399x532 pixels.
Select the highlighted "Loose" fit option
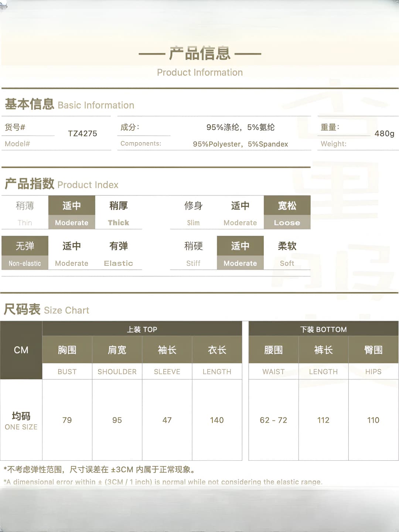[x=287, y=223]
